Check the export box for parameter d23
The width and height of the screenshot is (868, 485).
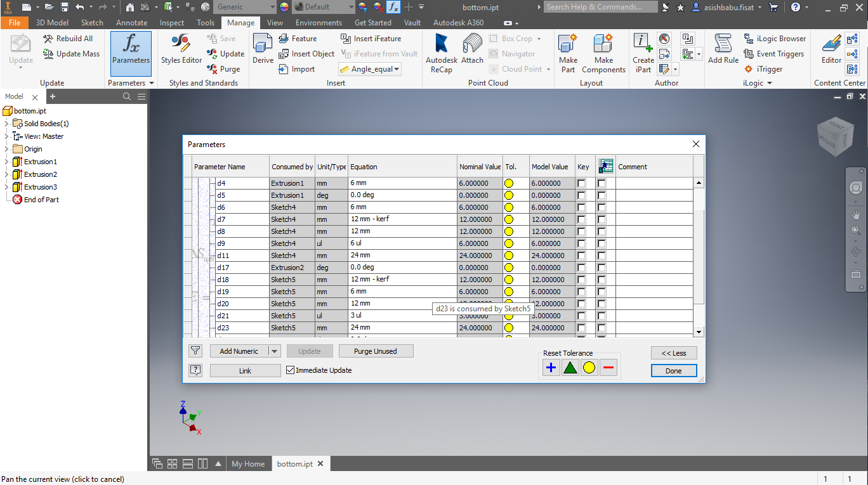tap(602, 328)
